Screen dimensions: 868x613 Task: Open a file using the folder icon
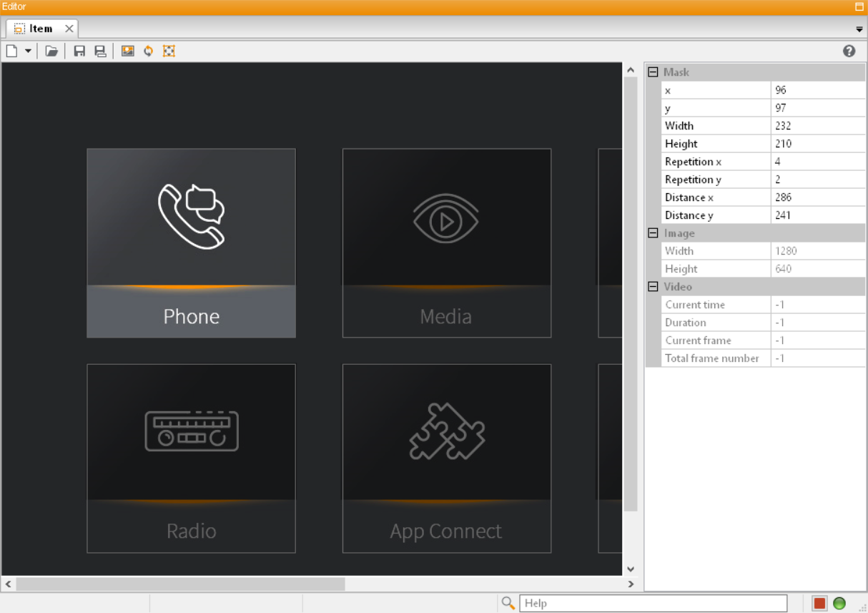pyautogui.click(x=51, y=51)
